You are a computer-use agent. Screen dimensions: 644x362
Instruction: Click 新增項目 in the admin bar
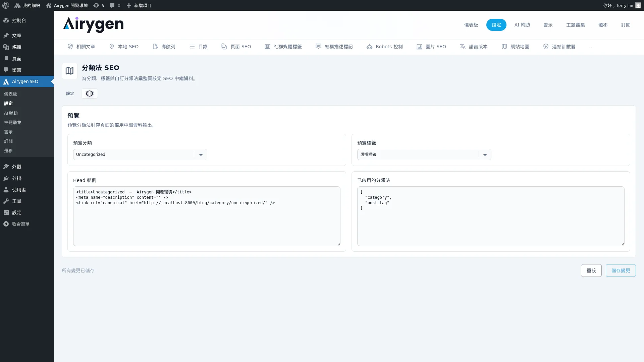click(x=139, y=5)
